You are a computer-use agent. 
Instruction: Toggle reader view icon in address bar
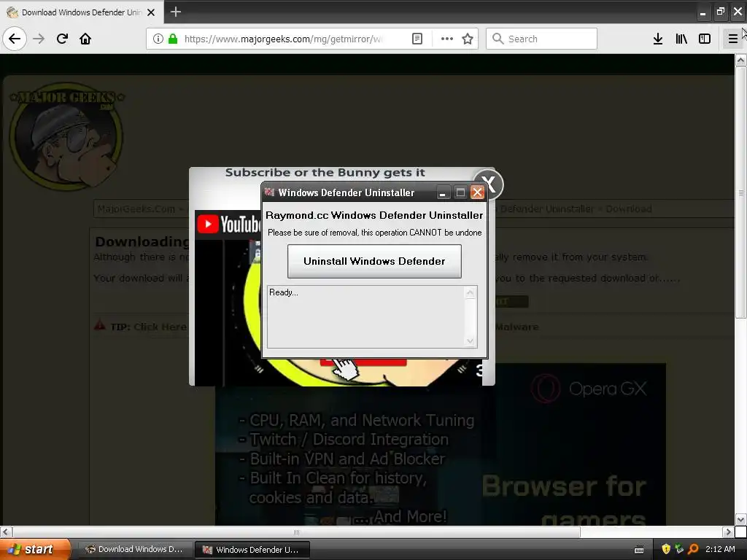pyautogui.click(x=417, y=39)
